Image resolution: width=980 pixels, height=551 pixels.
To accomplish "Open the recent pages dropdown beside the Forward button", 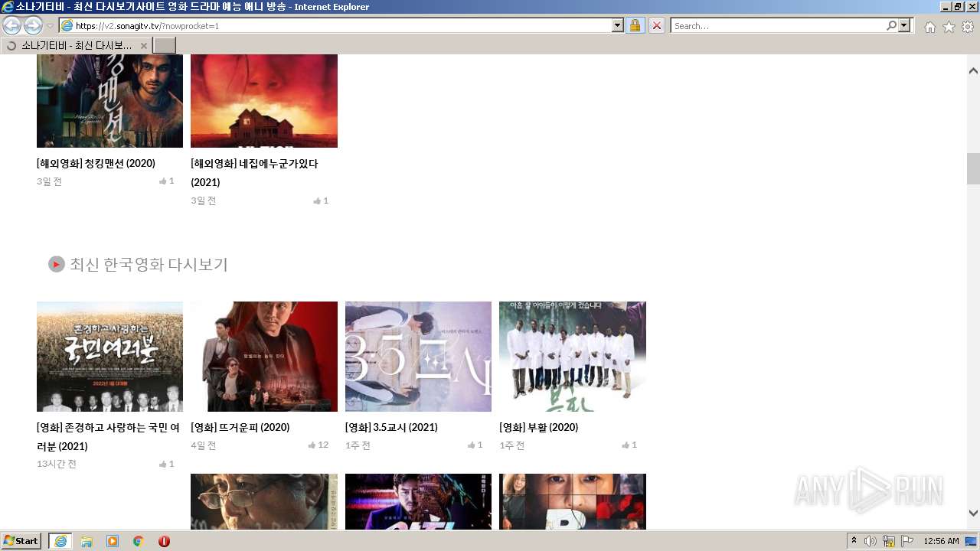I will tap(51, 26).
